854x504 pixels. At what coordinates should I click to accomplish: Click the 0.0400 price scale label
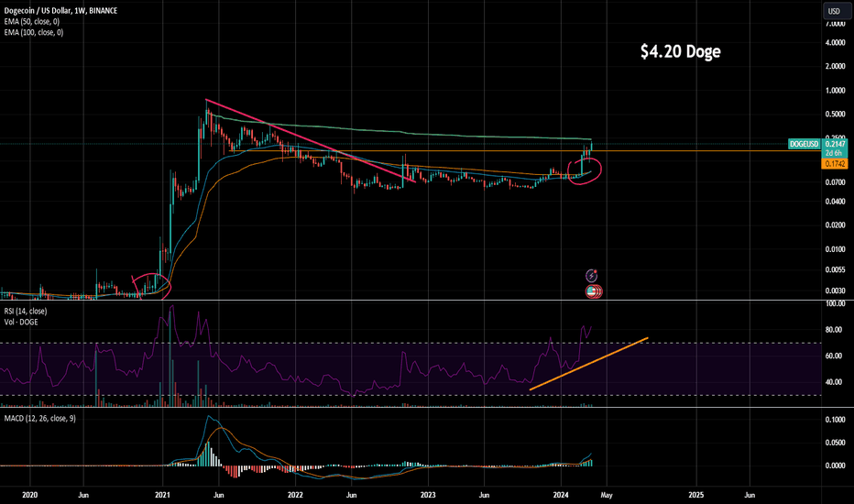tap(835, 202)
